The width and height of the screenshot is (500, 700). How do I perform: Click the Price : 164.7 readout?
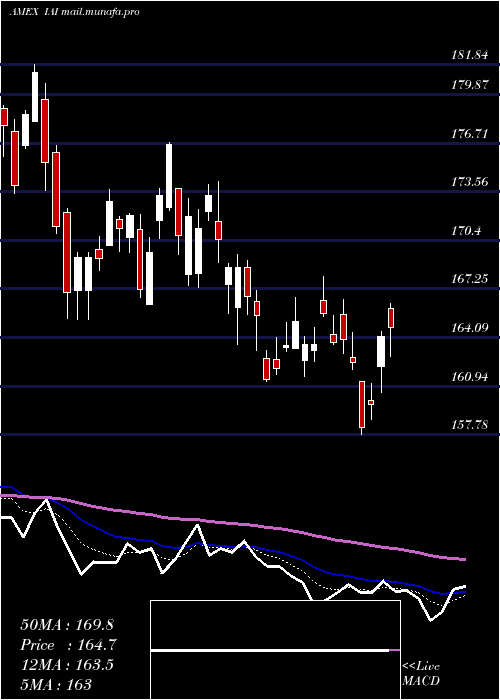69,645
